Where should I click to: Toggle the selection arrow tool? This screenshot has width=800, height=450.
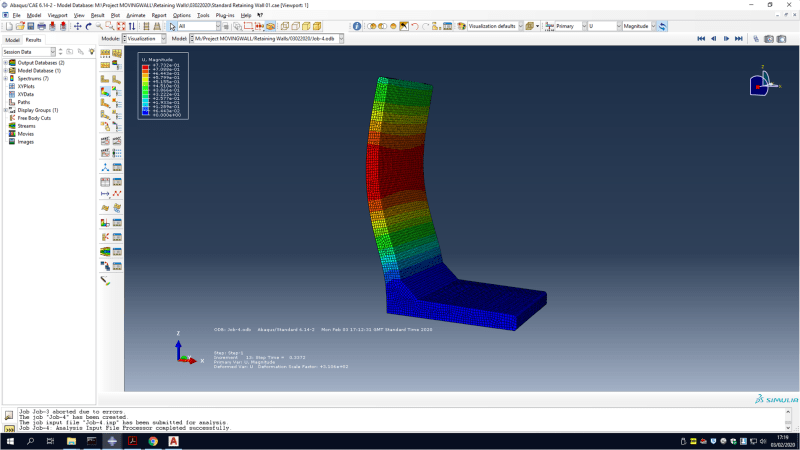(172, 26)
